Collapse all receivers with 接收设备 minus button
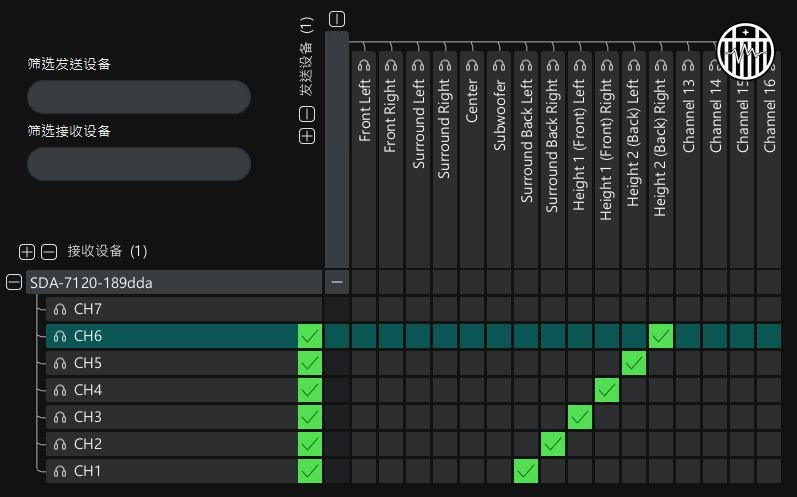797x497 pixels. (47, 251)
